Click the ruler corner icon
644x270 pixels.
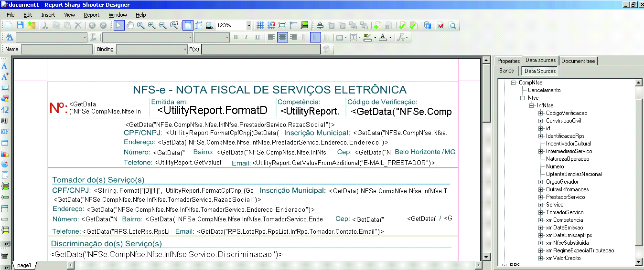(x=293, y=25)
